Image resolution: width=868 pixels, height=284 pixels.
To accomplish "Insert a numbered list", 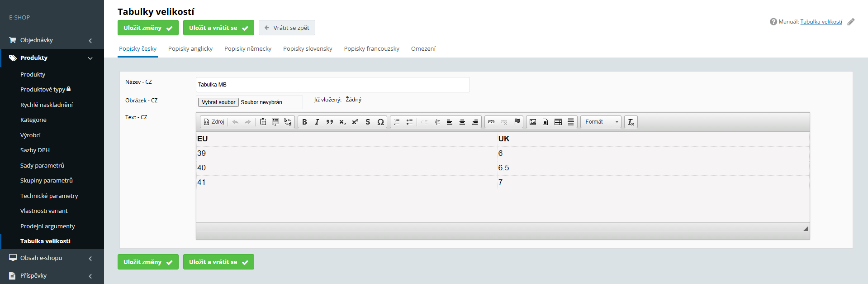I will coord(397,122).
